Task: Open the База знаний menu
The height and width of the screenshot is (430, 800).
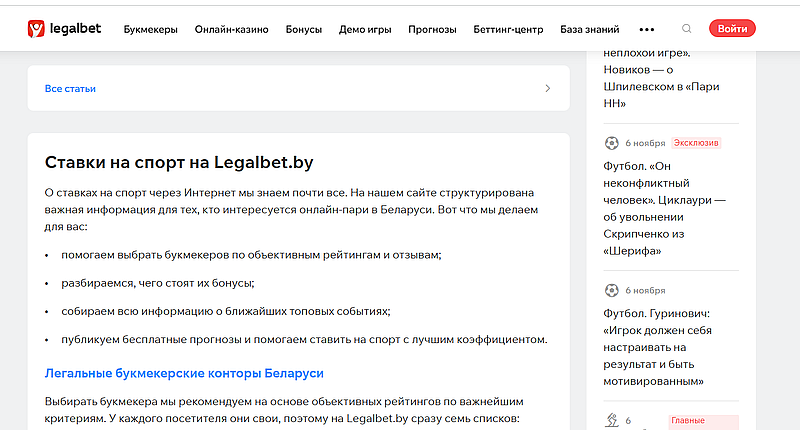Action: coord(590,30)
